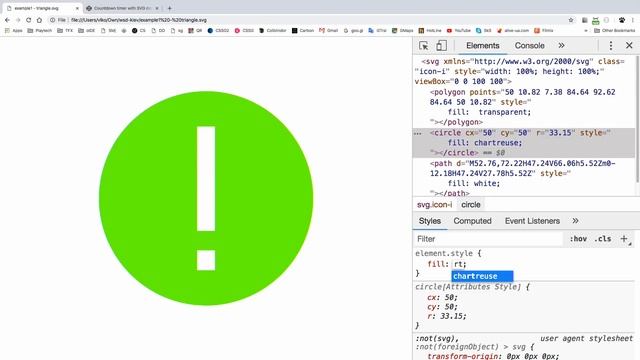This screenshot has height=360, width=640.
Task: Close the Countdown timer tab
Action: [x=157, y=8]
